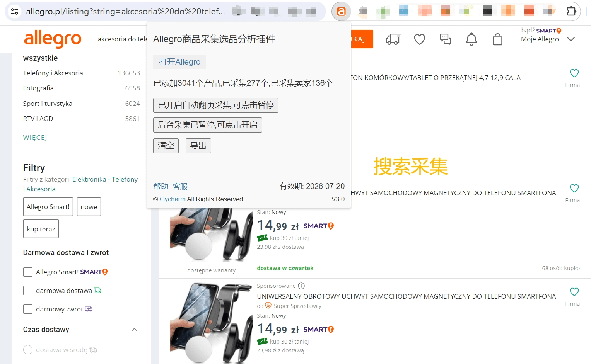The width and height of the screenshot is (591, 364).
Task: Select dostawa w środę radio option
Action: (x=28, y=350)
